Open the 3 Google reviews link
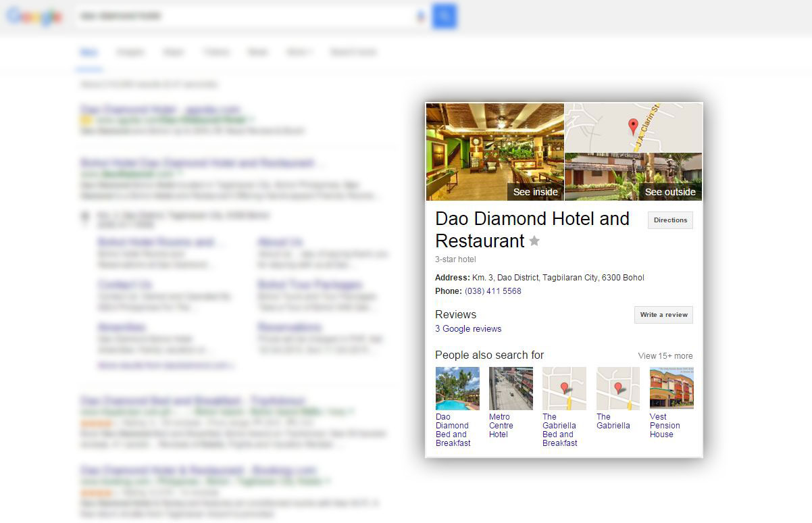 pos(468,329)
